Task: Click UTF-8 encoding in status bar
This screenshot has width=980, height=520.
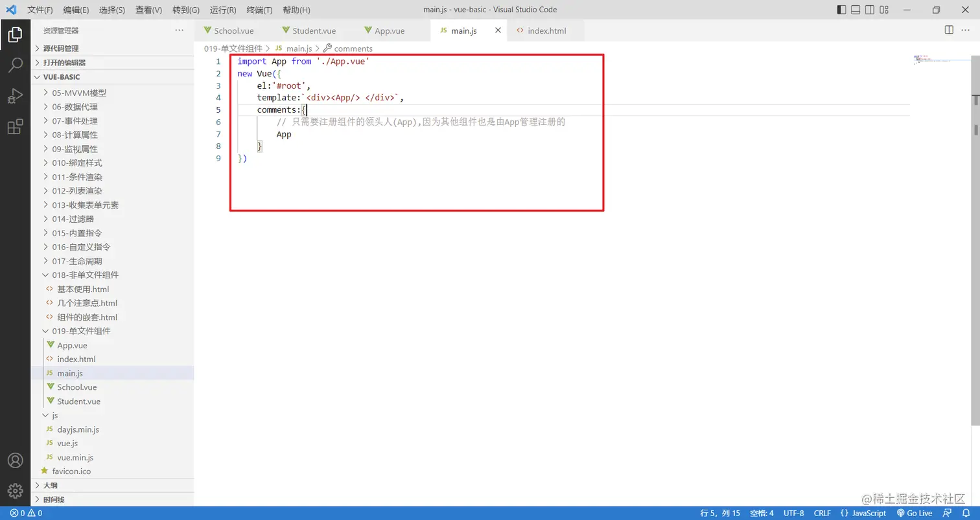Action: 794,513
